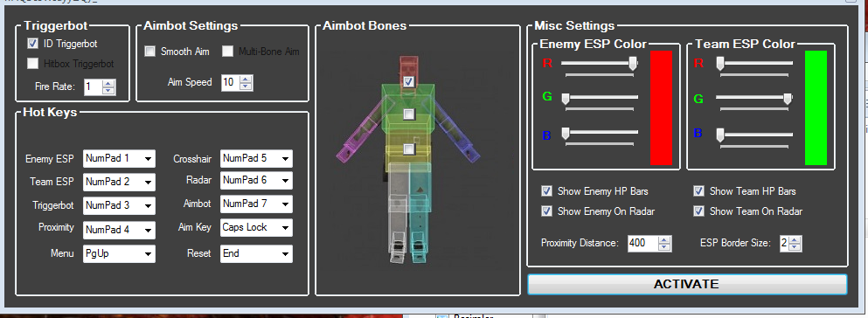The image size is (868, 318).
Task: Enable the chest bone checkbox on the model
Action: tap(408, 114)
